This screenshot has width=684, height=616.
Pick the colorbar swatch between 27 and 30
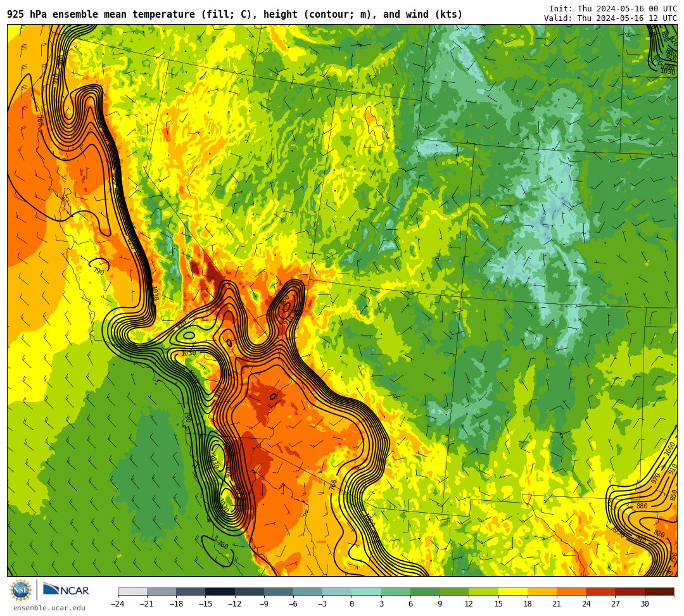[x=630, y=591]
